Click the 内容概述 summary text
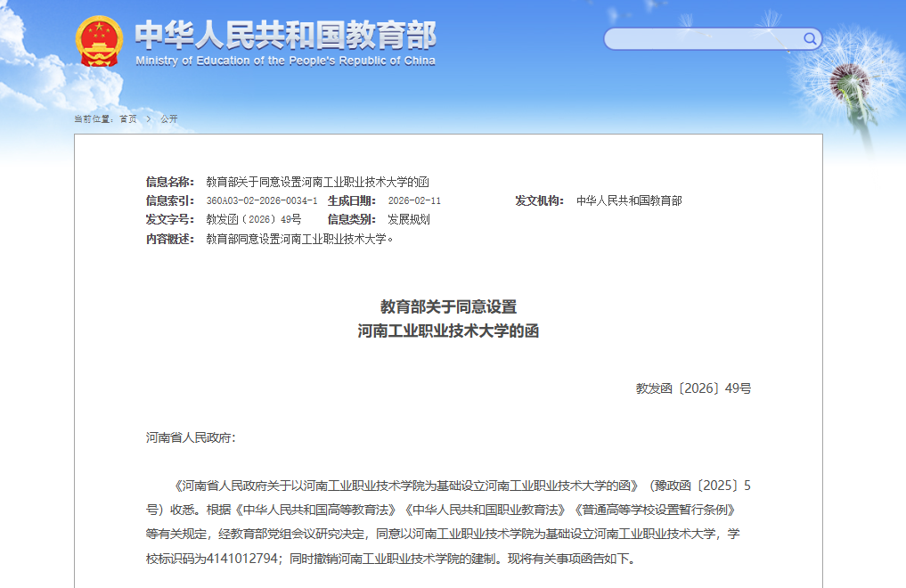Image resolution: width=906 pixels, height=588 pixels. (x=299, y=239)
